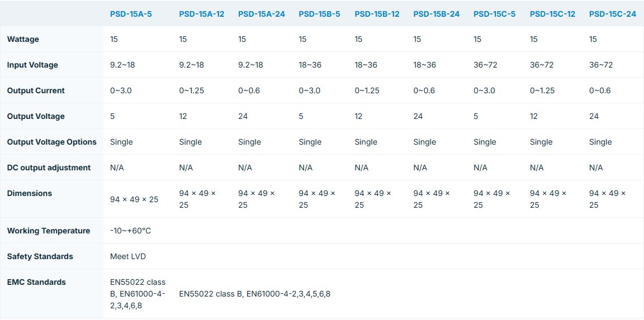Open the PSD-15C-12 product link
The image size is (644, 320).
[552, 14]
